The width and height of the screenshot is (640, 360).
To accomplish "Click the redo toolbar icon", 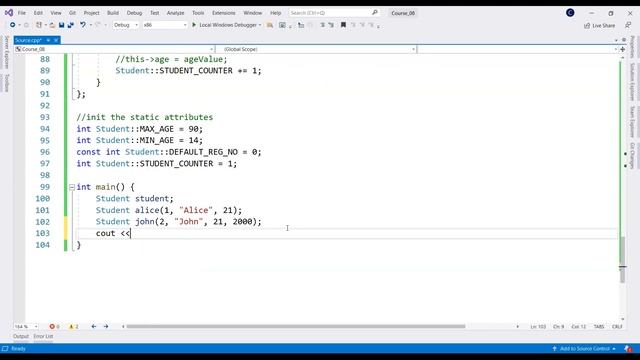I will pos(98,25).
